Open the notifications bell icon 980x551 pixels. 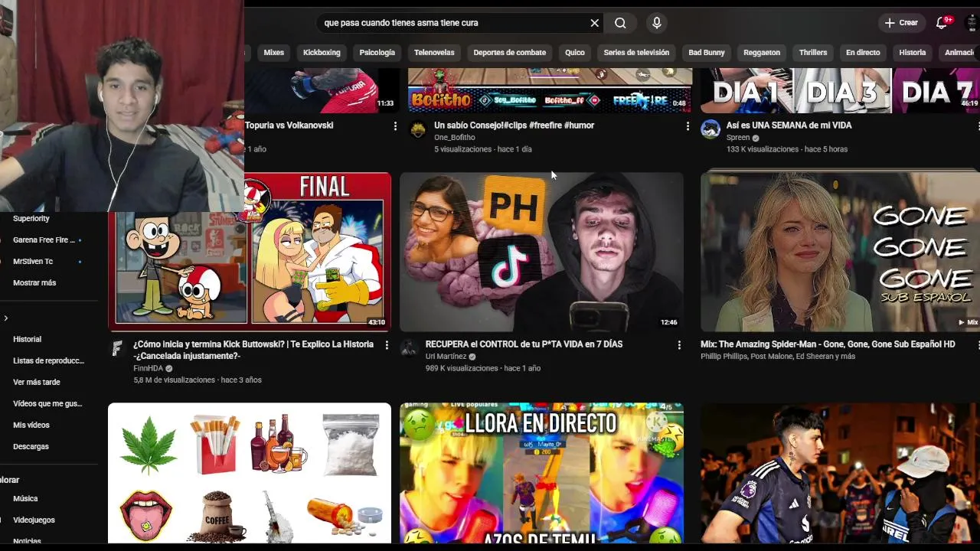click(x=942, y=23)
